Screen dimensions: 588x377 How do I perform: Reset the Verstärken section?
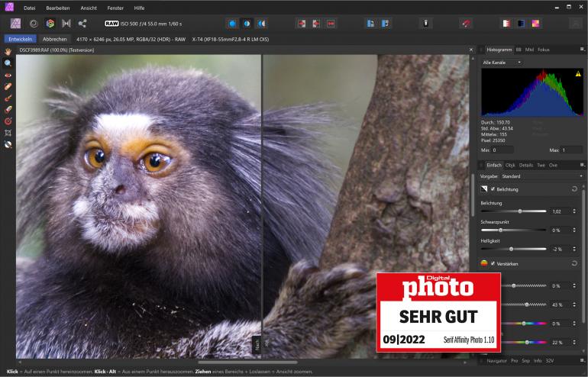pos(574,263)
